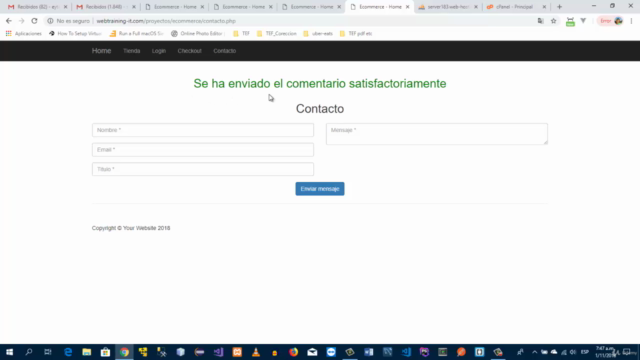Focus the Email input field
The height and width of the screenshot is (360, 640).
click(203, 149)
